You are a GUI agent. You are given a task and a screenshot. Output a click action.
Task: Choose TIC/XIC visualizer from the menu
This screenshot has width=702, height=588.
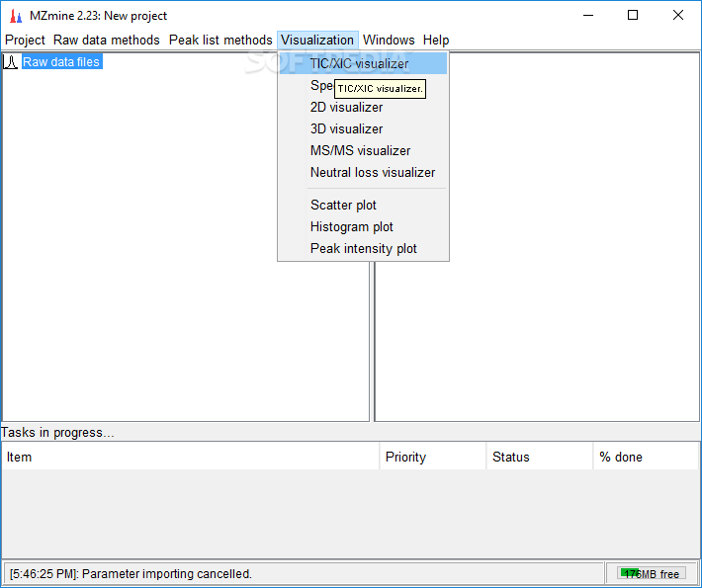tap(363, 63)
